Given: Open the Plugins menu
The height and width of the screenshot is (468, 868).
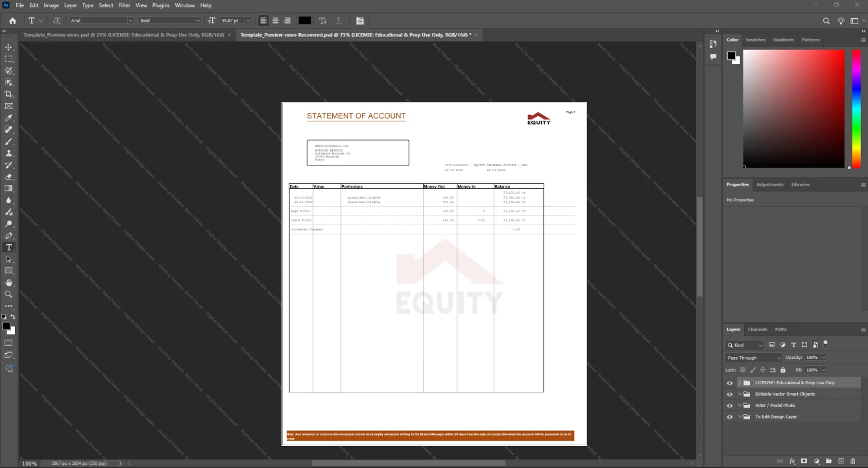Looking at the screenshot, I should point(161,5).
